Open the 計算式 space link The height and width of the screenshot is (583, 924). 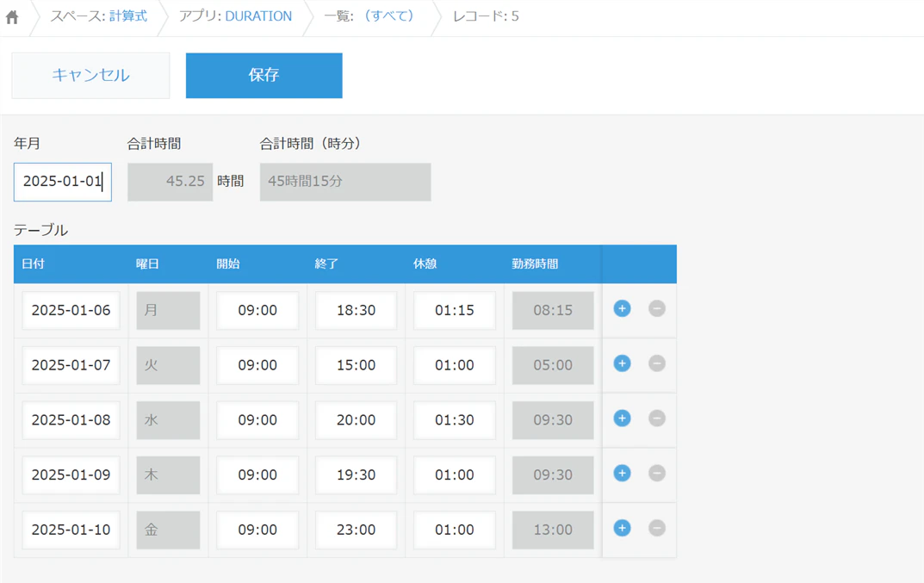(x=127, y=16)
